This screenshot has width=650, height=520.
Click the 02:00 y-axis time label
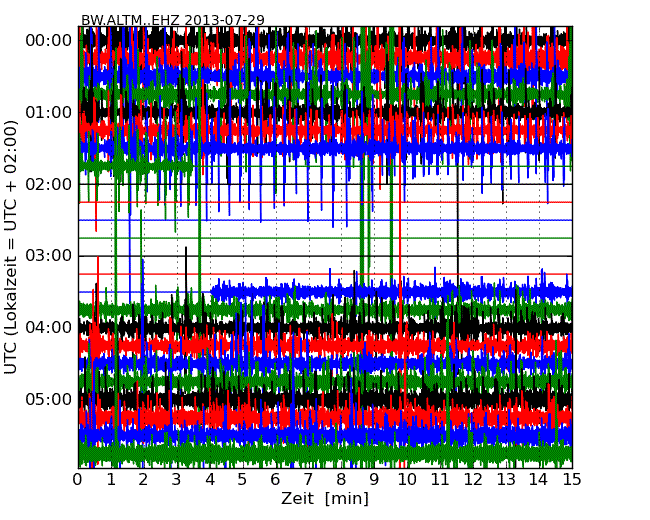[49, 184]
